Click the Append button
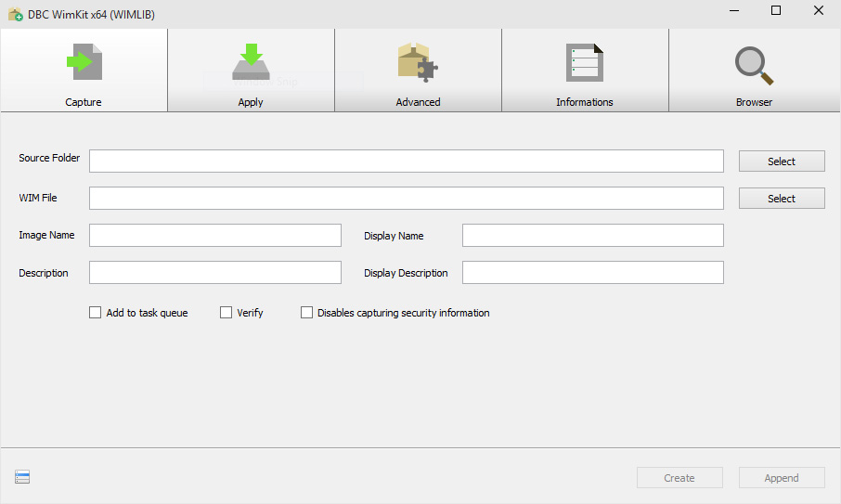Screen dimensions: 841x504 [x=782, y=478]
